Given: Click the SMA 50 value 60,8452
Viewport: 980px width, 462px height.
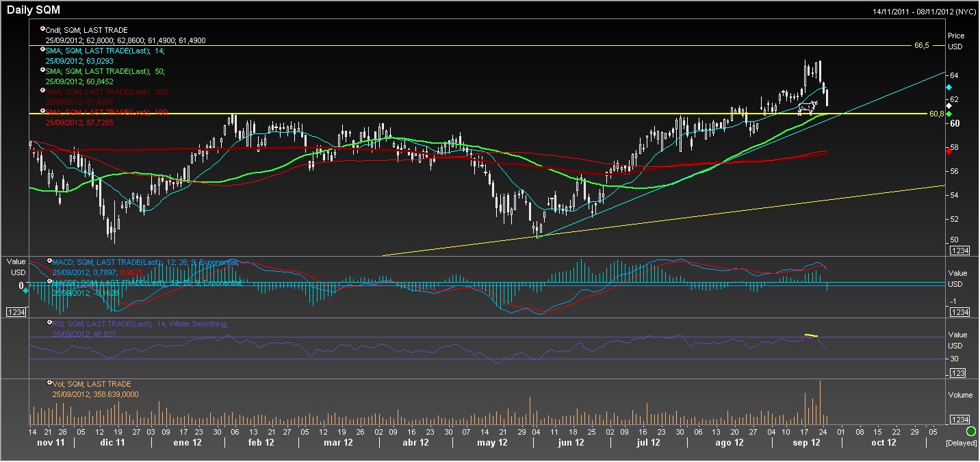Looking at the screenshot, I should coord(99,81).
